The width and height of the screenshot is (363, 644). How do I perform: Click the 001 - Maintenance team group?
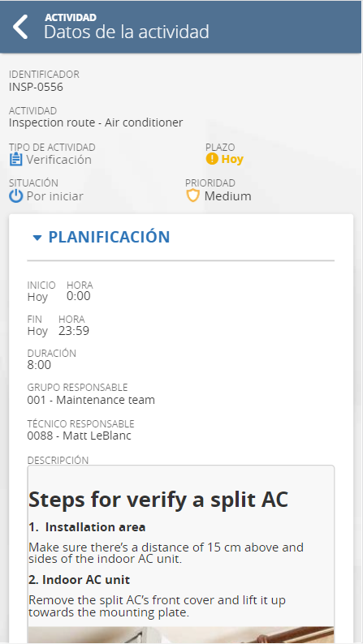[91, 400]
